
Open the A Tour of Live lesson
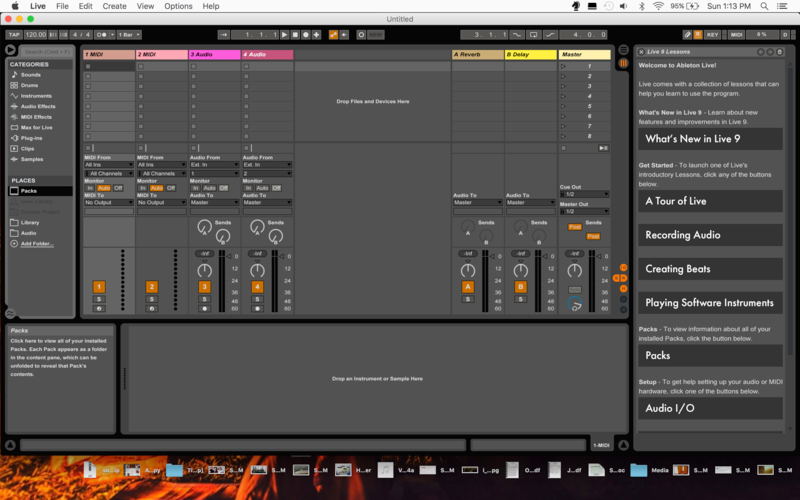(710, 201)
